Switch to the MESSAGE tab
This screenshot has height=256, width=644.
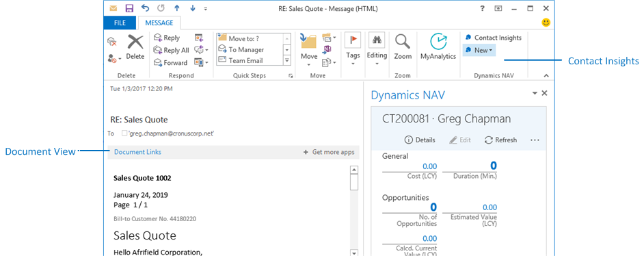[159, 23]
